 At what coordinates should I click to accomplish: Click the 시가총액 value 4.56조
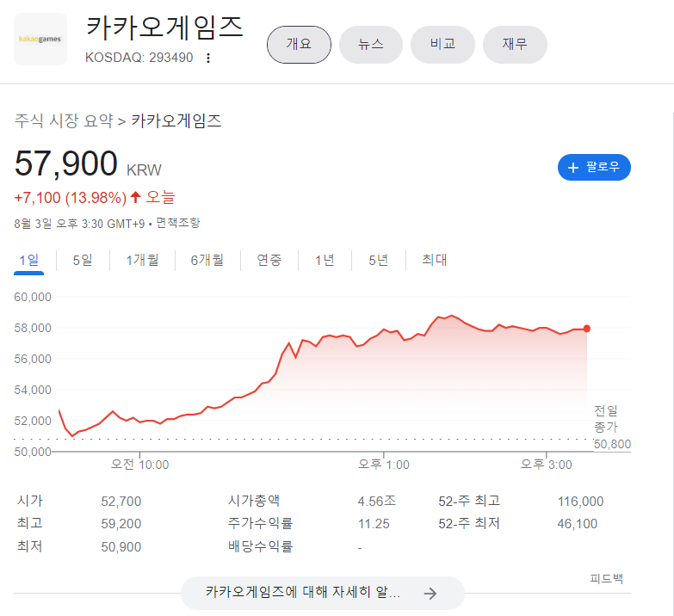tap(376, 502)
